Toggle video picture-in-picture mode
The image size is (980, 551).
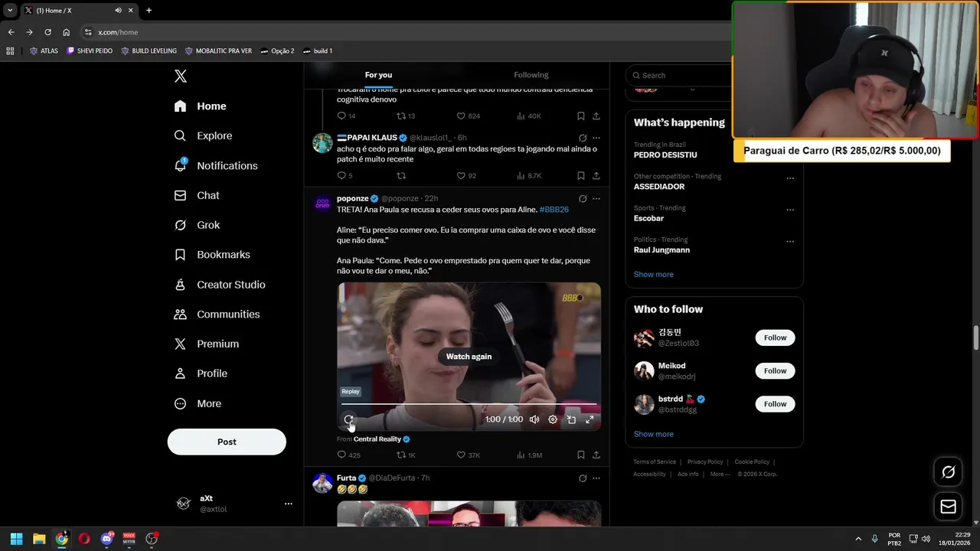(x=571, y=419)
